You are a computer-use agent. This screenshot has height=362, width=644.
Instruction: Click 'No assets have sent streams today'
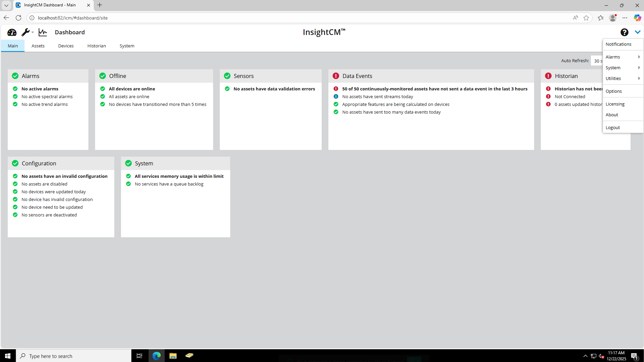378,96
